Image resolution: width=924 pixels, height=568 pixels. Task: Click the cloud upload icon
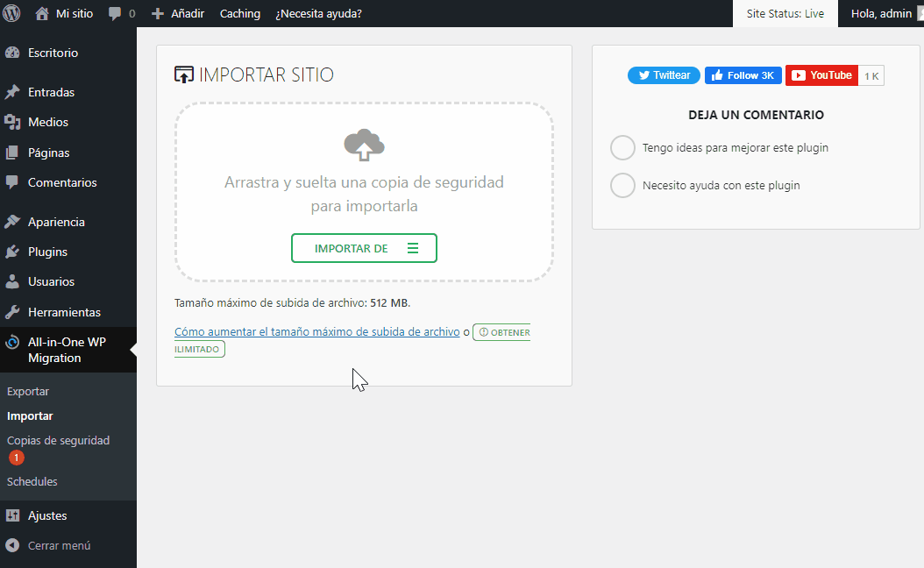click(364, 145)
